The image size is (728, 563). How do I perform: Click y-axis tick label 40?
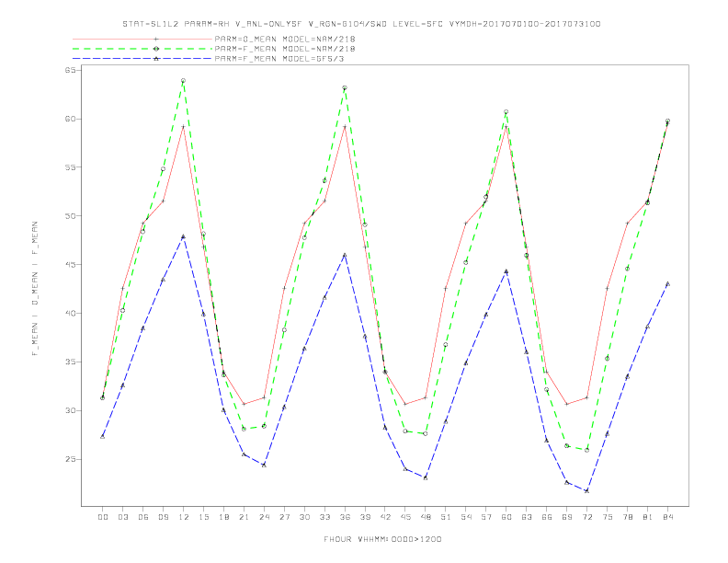point(70,314)
